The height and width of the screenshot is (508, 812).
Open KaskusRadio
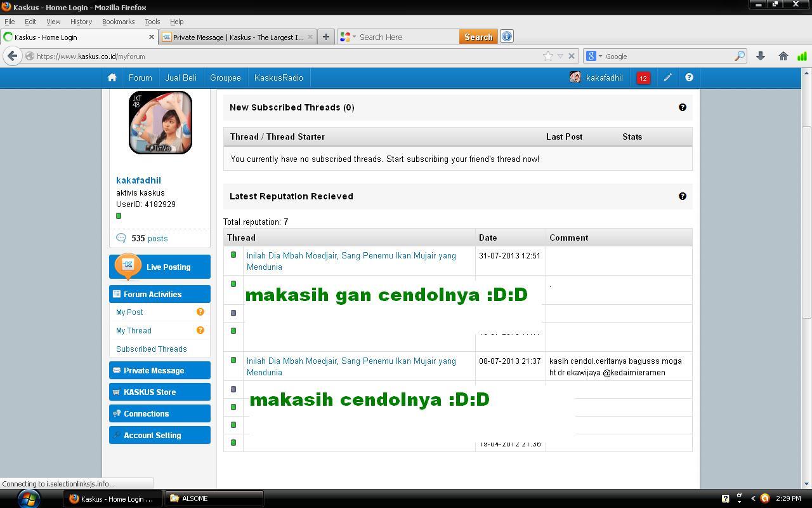click(278, 77)
